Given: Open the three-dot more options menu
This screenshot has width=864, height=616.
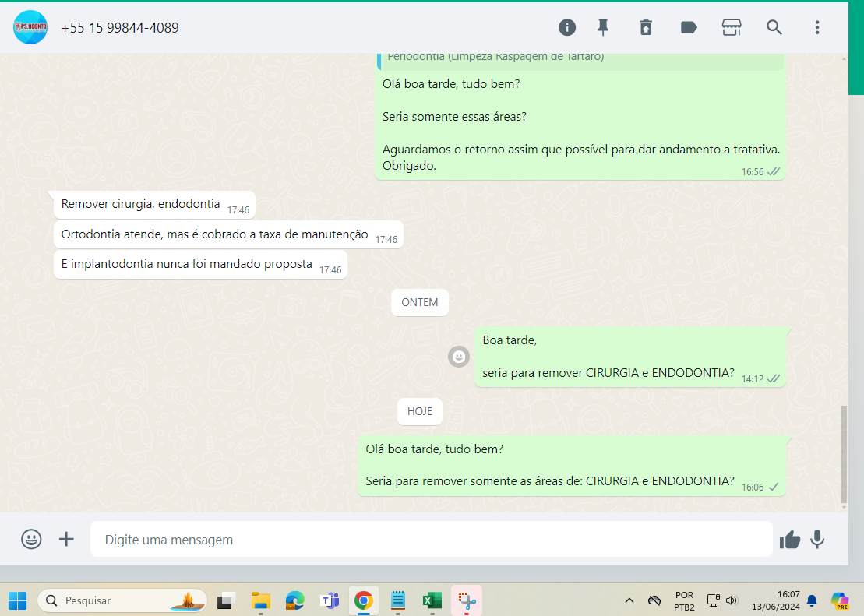Looking at the screenshot, I should tap(817, 27).
